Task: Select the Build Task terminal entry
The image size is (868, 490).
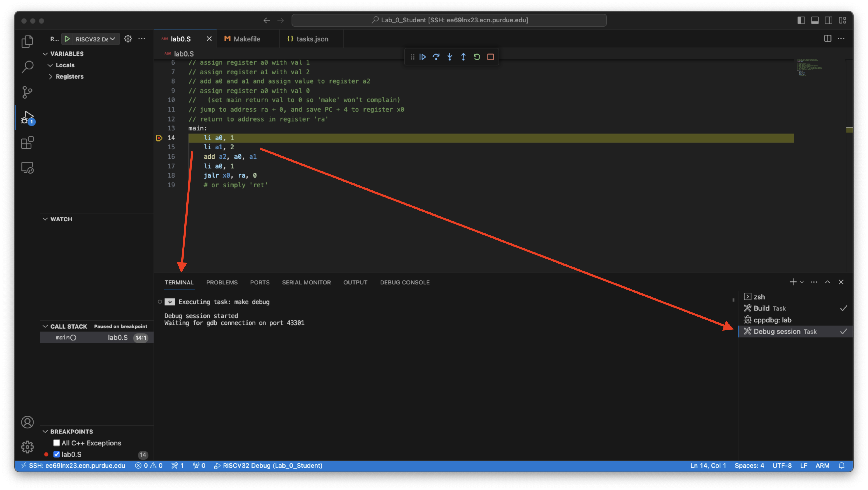Action: point(796,308)
